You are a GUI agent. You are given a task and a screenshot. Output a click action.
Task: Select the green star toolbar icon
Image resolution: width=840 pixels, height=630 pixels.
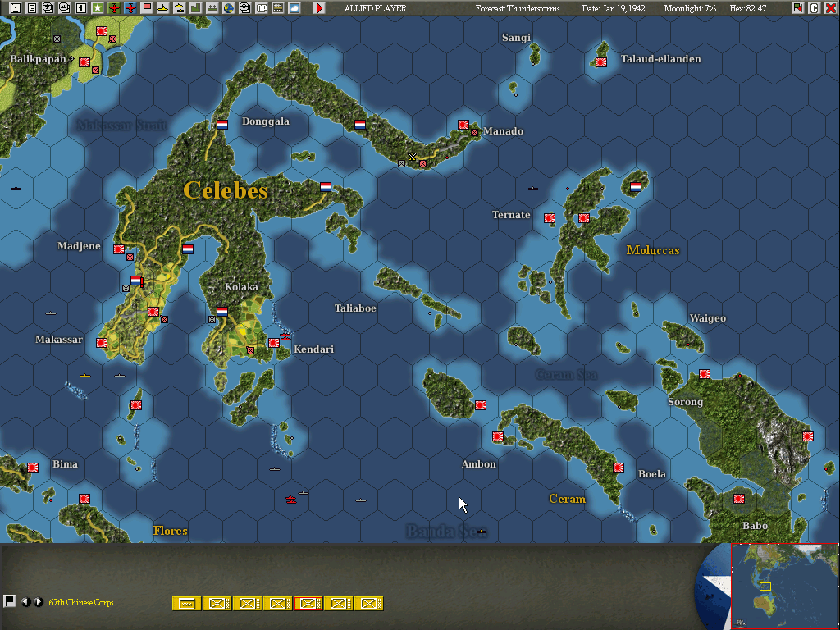coord(96,8)
